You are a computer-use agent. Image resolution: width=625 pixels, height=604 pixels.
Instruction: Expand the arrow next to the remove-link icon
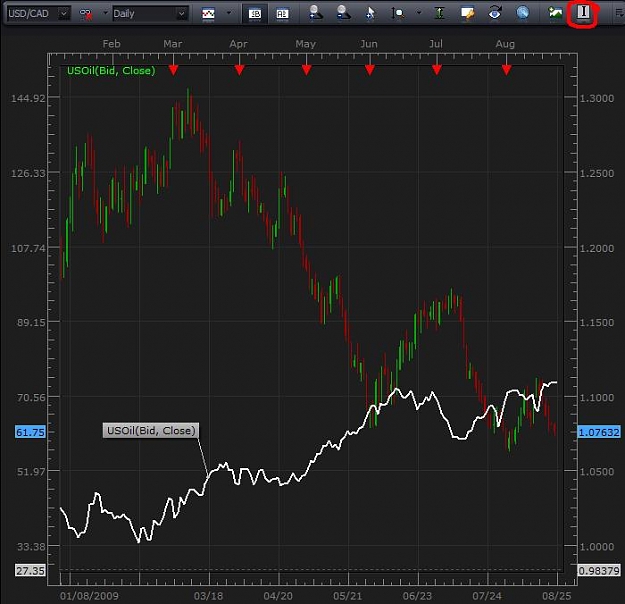[106, 13]
